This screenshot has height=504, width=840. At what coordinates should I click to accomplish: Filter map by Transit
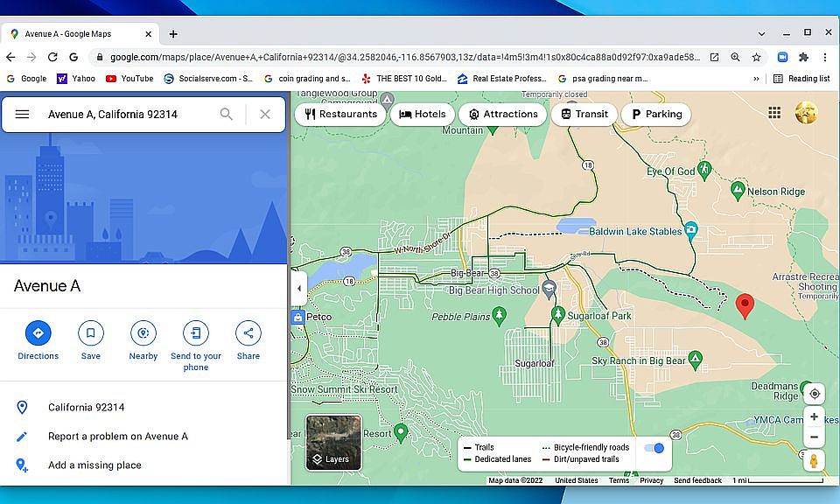click(x=584, y=114)
